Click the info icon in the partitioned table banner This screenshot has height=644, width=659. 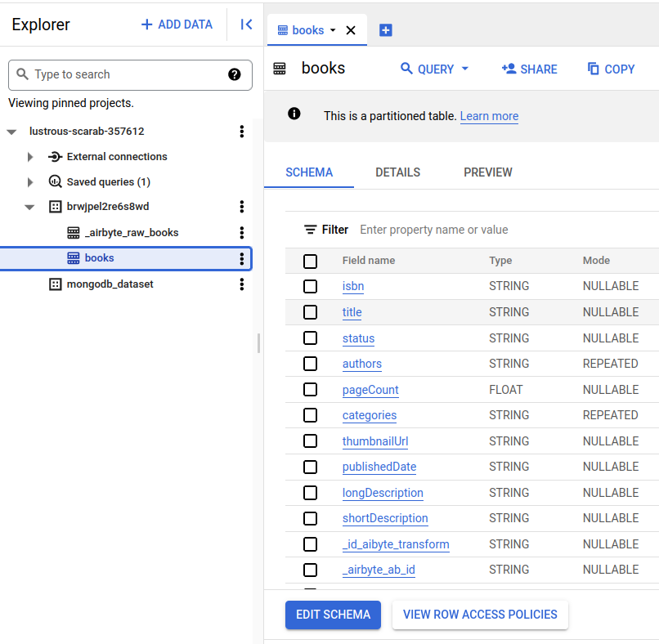click(294, 115)
